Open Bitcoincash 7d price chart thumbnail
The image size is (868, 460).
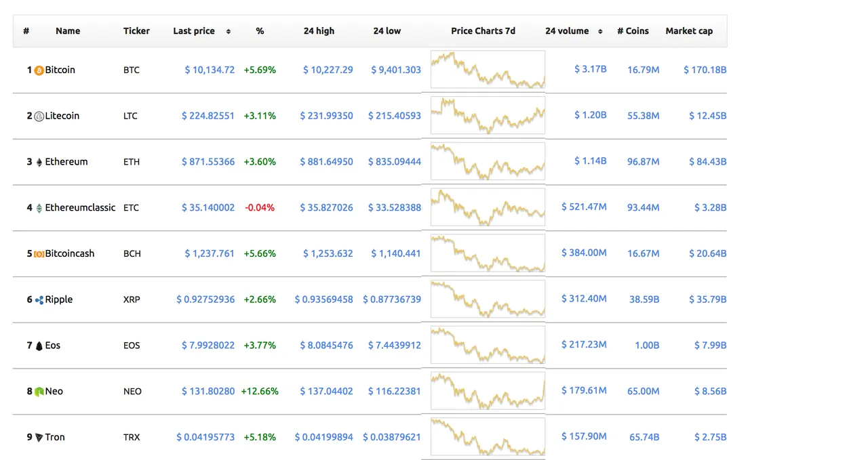pos(488,253)
